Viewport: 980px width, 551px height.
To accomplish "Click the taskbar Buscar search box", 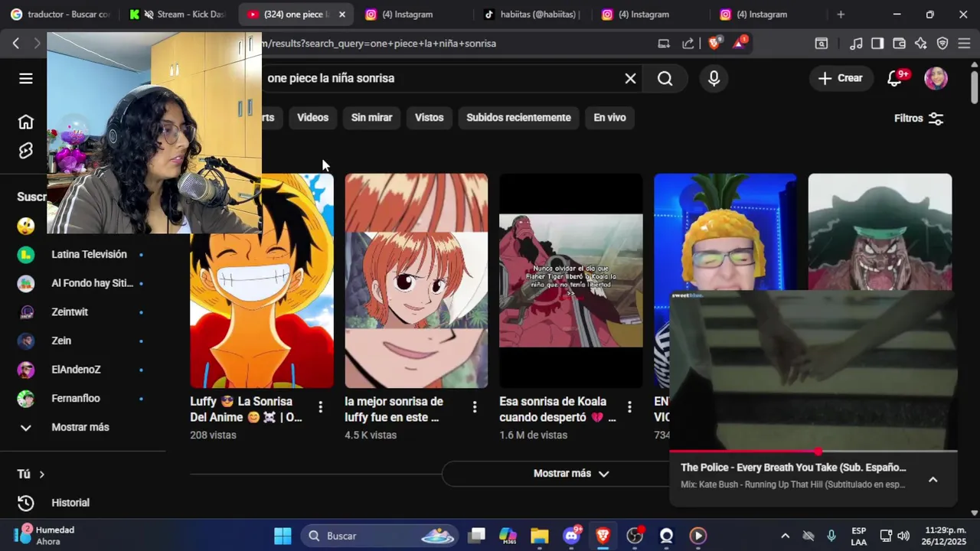I will tap(380, 536).
